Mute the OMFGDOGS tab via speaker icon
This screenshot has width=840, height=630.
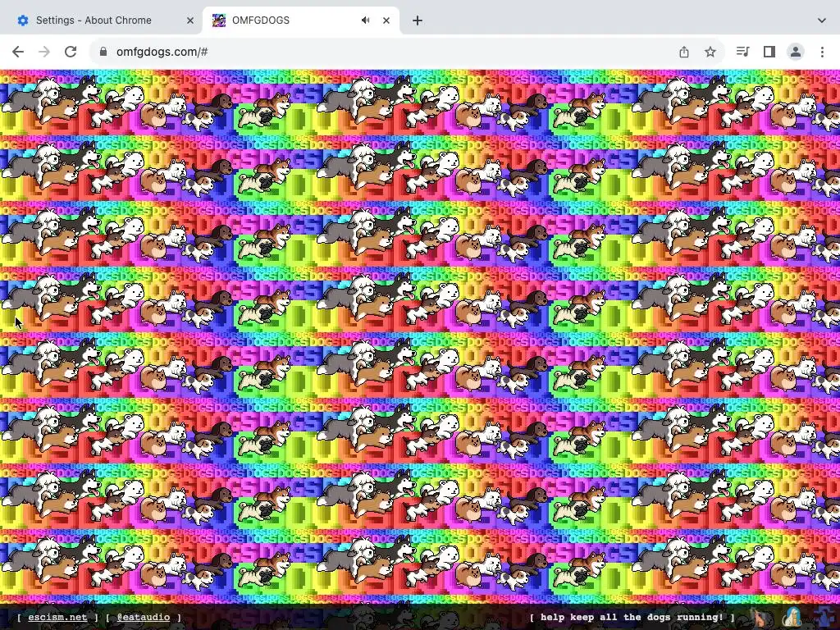pos(365,21)
